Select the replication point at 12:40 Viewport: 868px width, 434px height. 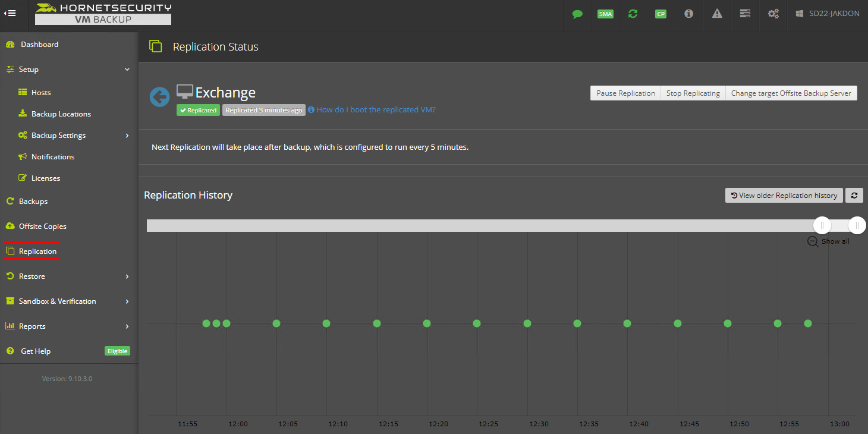627,323
